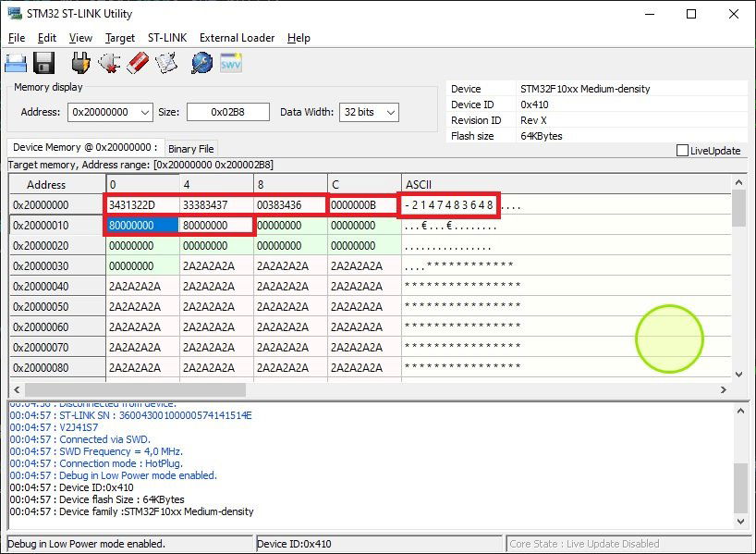Image resolution: width=756 pixels, height=554 pixels.
Task: Click the horizontal scrollbar thumb under memory table
Action: 135,389
